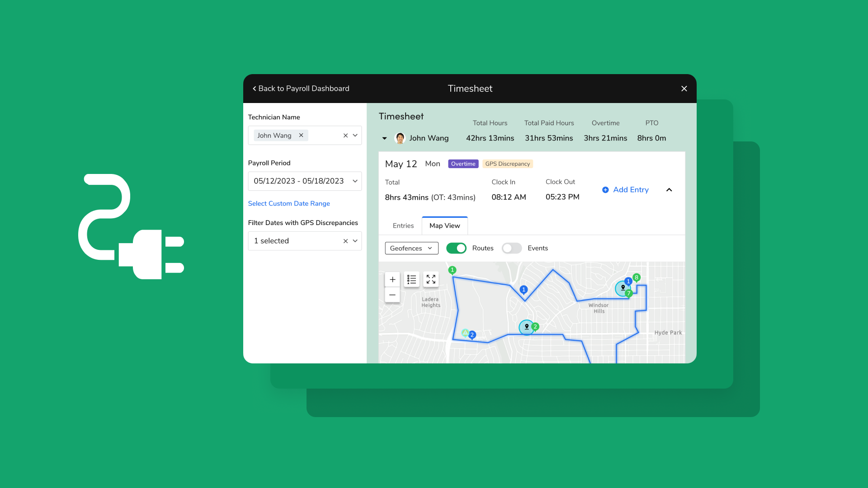The image size is (868, 488).
Task: Open the Geofences dropdown
Action: coord(411,248)
